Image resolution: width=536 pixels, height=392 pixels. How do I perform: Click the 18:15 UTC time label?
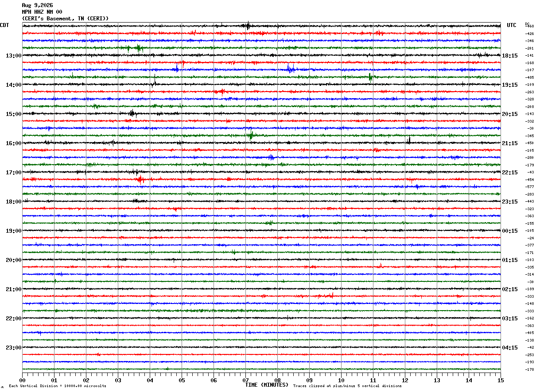pos(510,56)
